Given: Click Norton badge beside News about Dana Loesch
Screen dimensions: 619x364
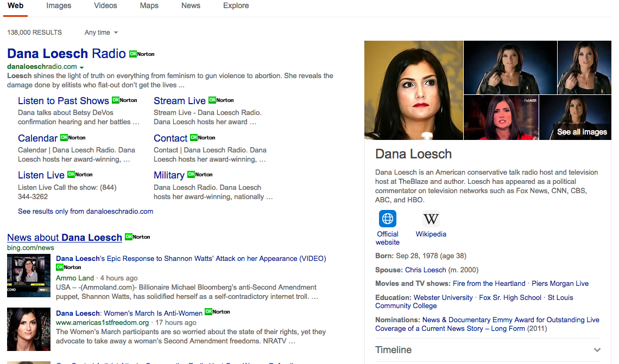Looking at the screenshot, I should pyautogui.click(x=137, y=237).
